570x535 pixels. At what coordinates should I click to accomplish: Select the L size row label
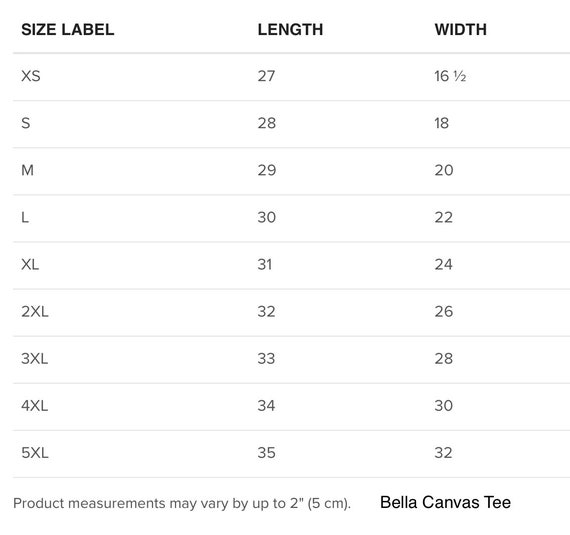click(x=25, y=217)
